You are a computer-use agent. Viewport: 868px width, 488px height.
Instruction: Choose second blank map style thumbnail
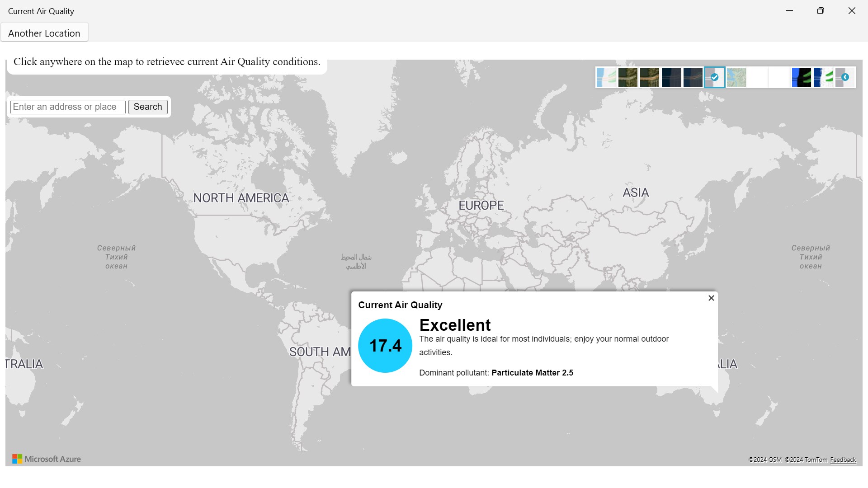click(779, 77)
